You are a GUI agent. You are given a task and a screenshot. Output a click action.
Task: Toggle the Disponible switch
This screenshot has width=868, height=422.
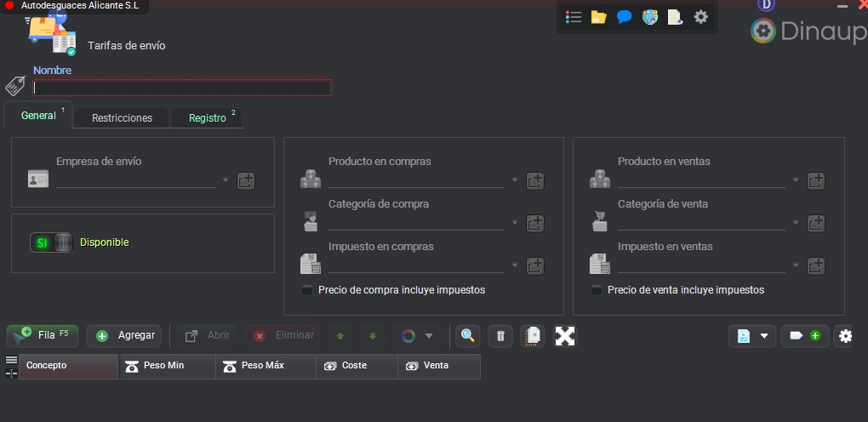(x=52, y=242)
